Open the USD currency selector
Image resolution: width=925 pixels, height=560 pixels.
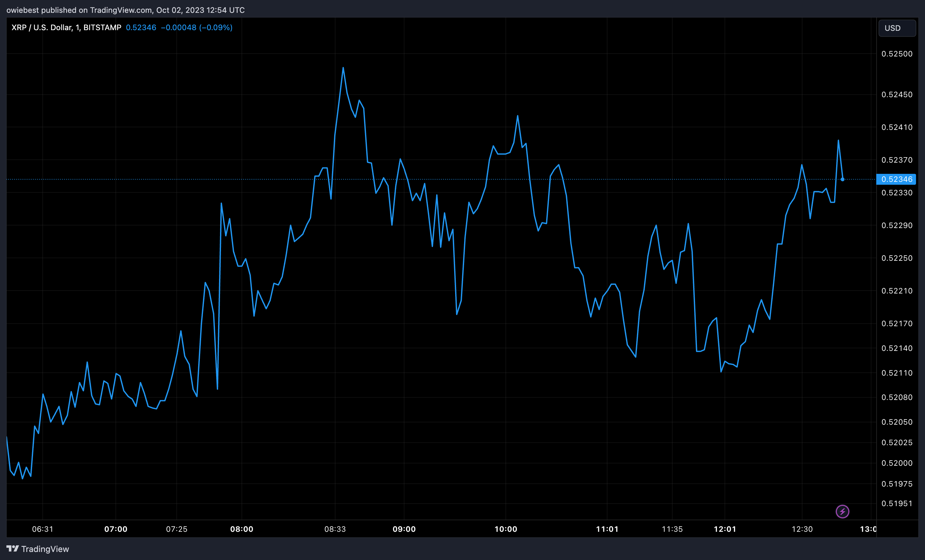[897, 28]
